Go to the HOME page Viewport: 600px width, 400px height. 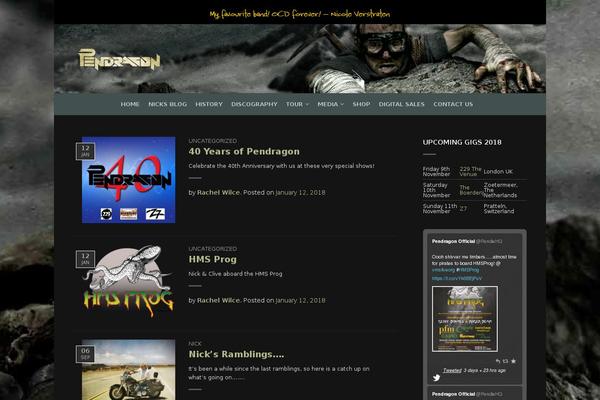point(130,104)
